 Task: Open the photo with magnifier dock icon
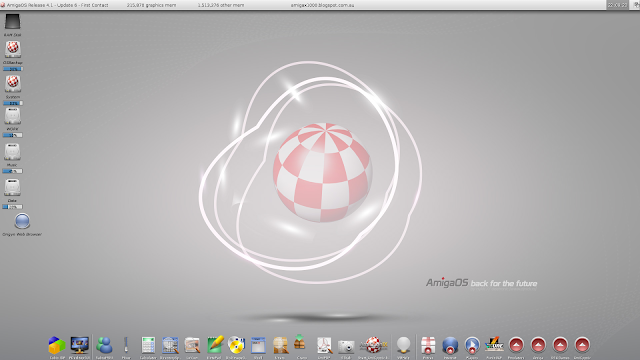(x=192, y=345)
